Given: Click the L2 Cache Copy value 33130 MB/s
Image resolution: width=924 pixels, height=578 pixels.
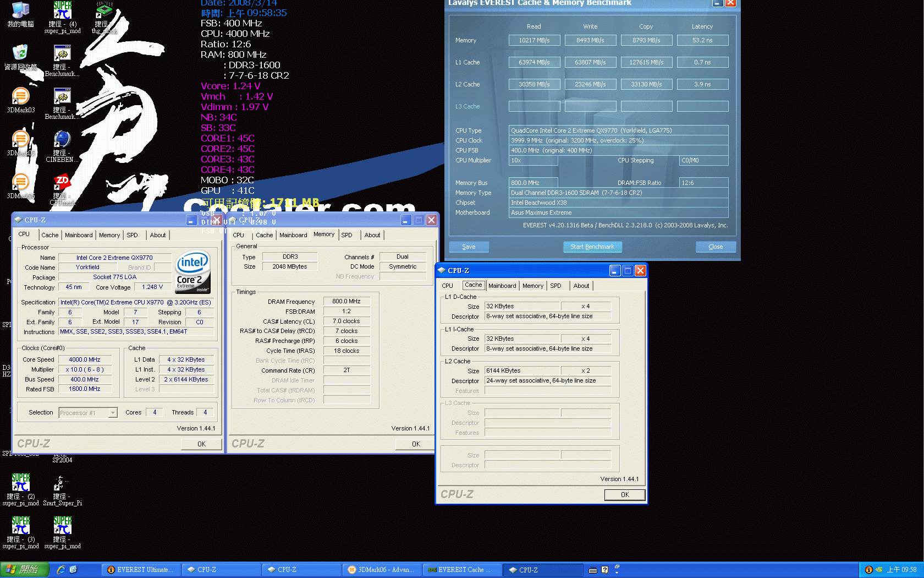Looking at the screenshot, I should coord(646,84).
